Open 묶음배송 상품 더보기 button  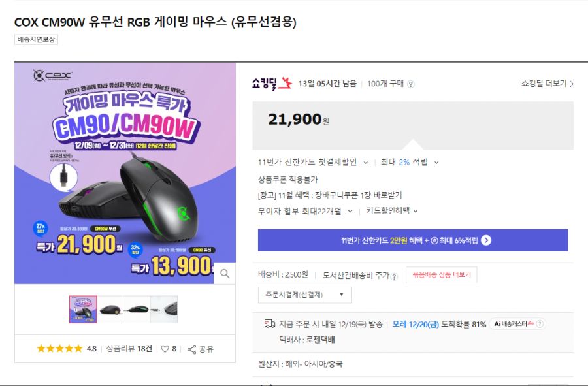440,275
